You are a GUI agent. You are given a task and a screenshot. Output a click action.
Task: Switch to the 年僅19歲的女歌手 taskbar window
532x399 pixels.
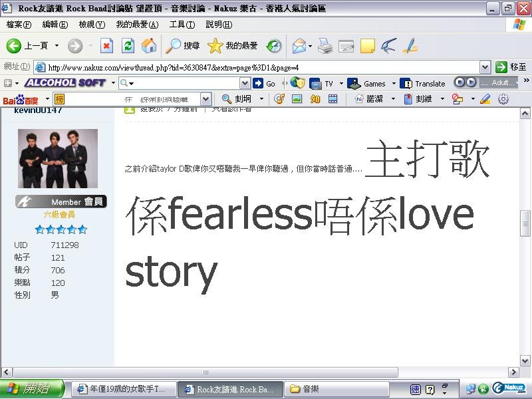124,389
